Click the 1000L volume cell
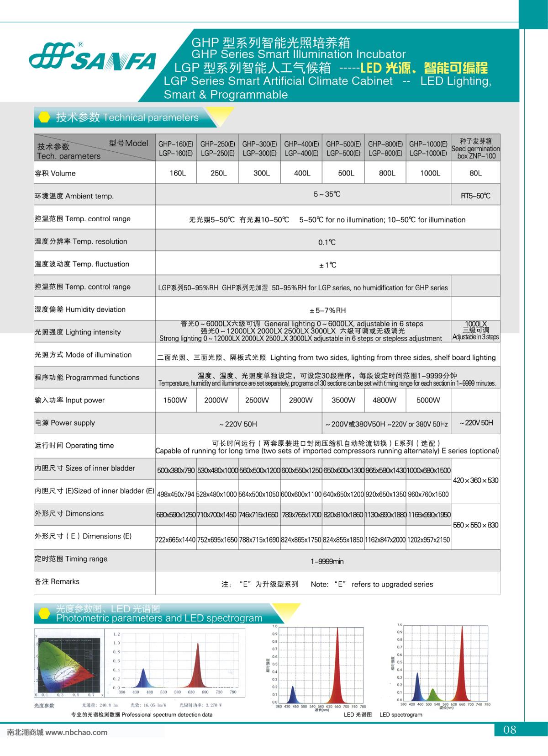The image size is (548, 756). click(x=430, y=173)
